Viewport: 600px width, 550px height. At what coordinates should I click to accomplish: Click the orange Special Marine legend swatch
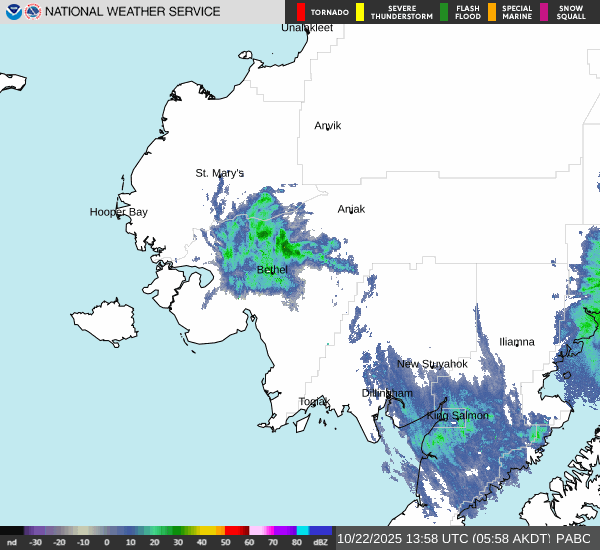[491, 12]
